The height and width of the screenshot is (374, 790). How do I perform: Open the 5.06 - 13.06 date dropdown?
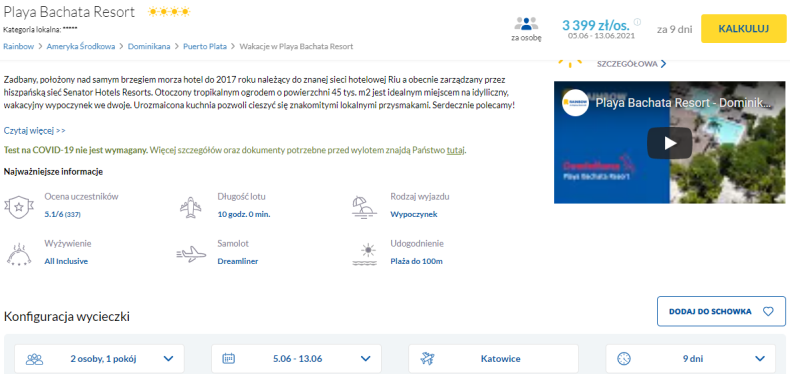(296, 359)
